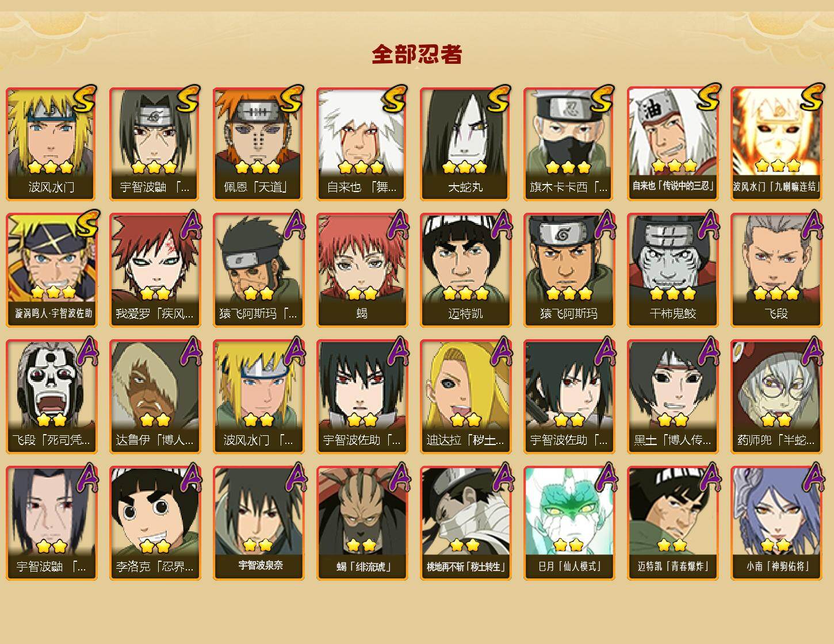Open the 干柿鬼鲛 character card

[672, 270]
